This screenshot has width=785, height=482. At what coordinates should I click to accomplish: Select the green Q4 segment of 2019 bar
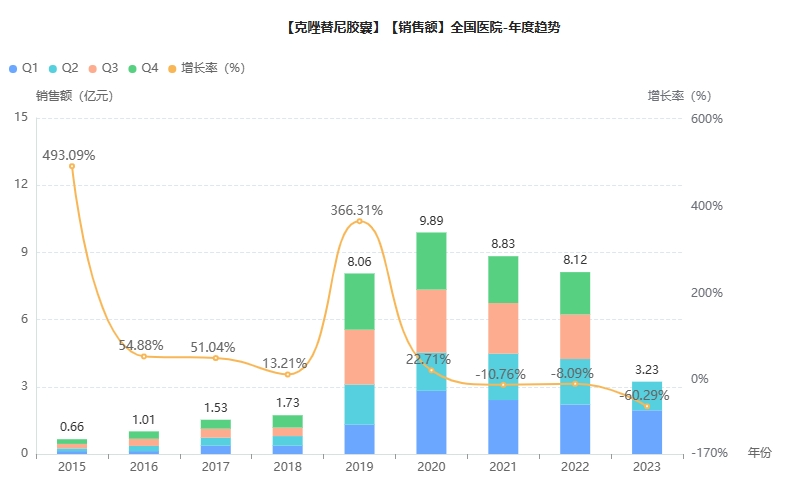pos(359,301)
